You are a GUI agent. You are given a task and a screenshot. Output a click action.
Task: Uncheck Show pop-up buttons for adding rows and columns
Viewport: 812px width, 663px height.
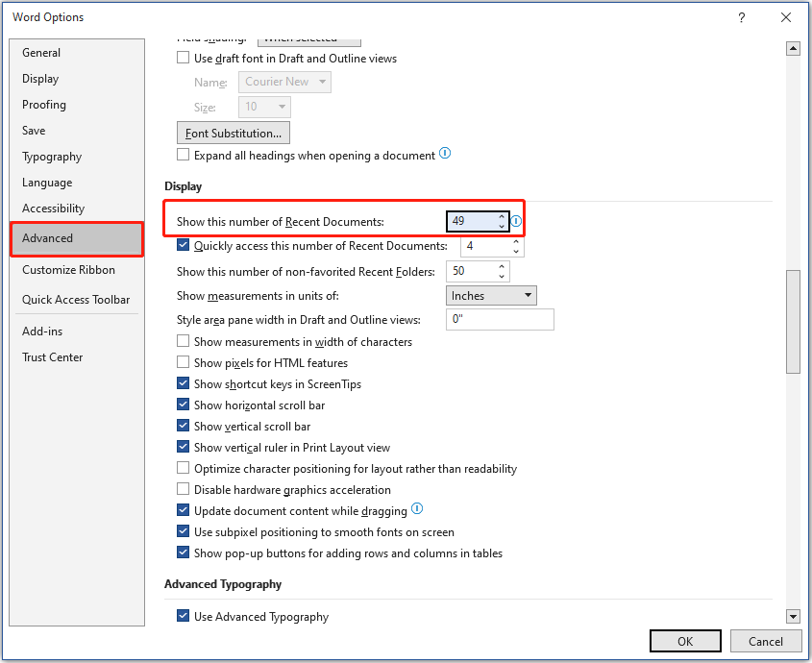click(183, 552)
